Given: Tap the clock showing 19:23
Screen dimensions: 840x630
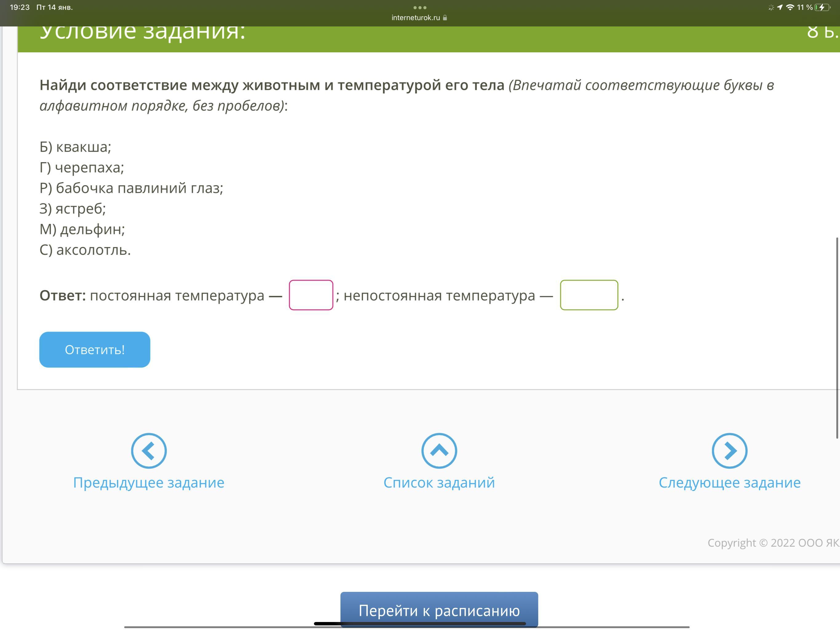Looking at the screenshot, I should pyautogui.click(x=19, y=7).
